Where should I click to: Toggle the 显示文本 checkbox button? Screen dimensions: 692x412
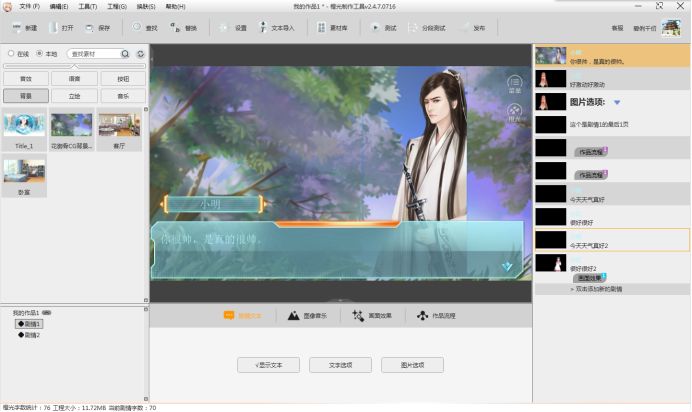[268, 365]
